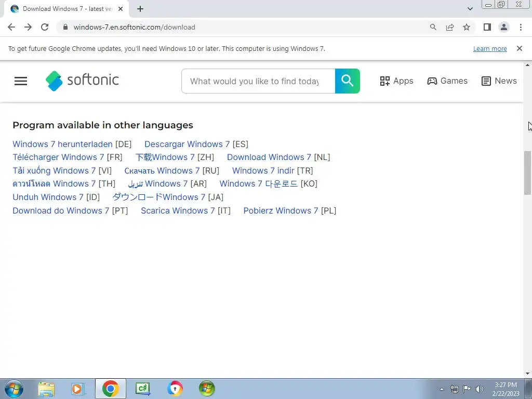Open the Arabic [AR] Windows 7 link

coord(158,183)
